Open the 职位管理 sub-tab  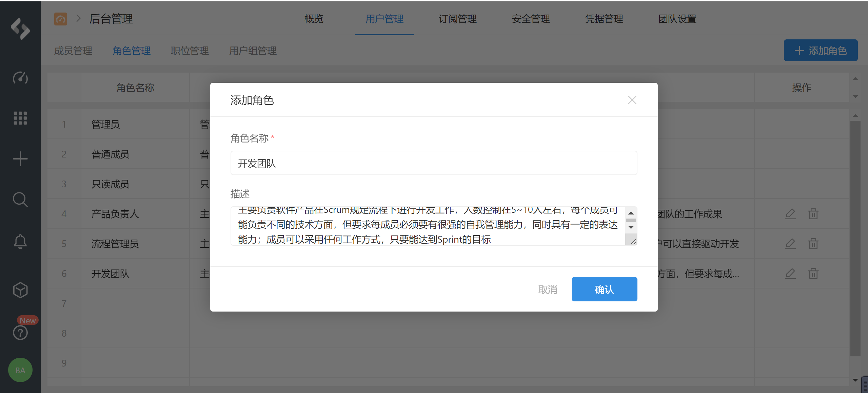tap(190, 51)
